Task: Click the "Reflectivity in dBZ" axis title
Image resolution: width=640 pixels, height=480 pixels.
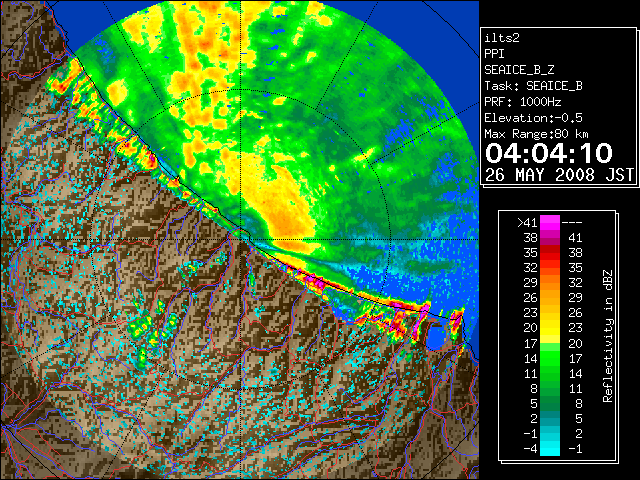Action: [x=608, y=336]
